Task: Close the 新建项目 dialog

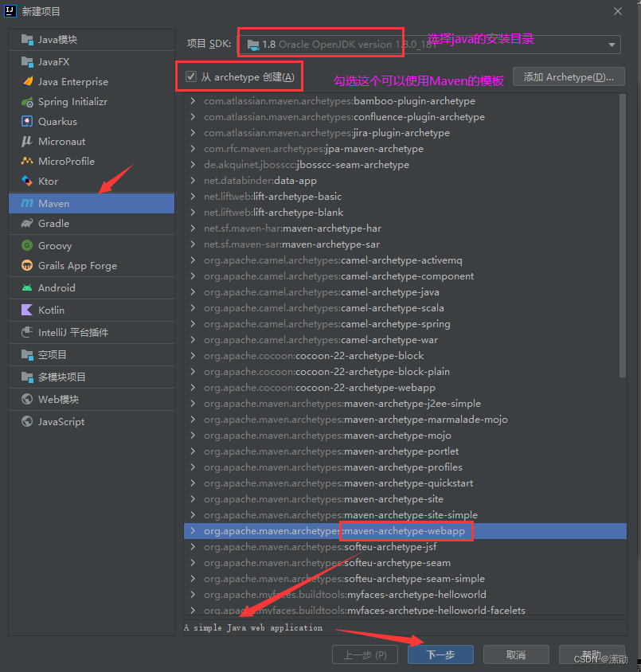Action: pyautogui.click(x=617, y=11)
